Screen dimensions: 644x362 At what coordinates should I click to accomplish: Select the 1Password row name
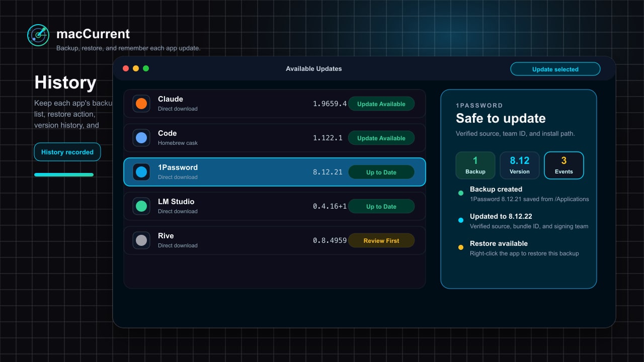click(x=178, y=167)
